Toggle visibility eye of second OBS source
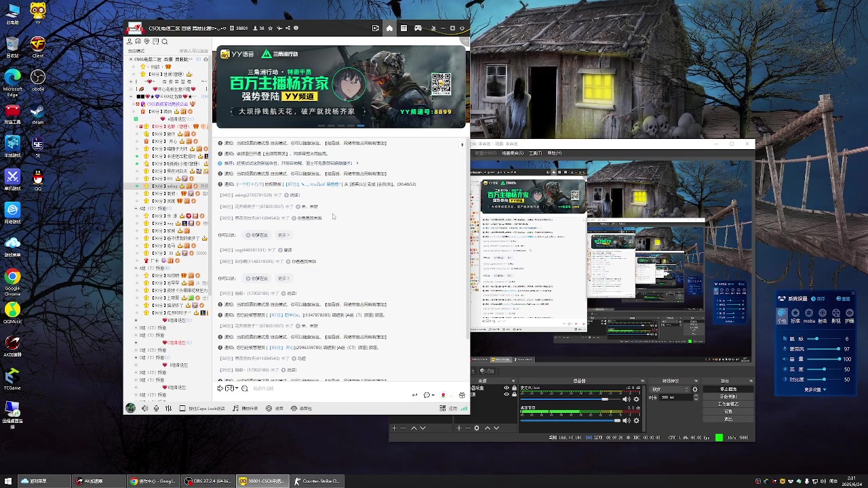 507,394
